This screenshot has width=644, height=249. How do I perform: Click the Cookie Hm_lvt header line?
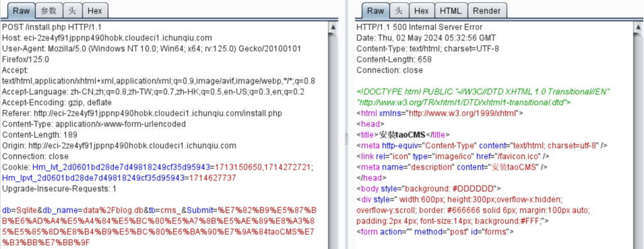pos(158,167)
